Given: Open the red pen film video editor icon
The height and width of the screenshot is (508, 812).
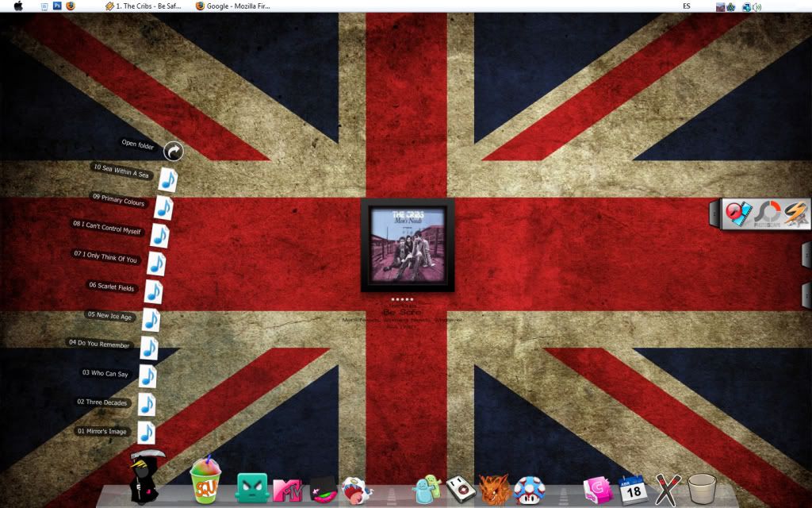Looking at the screenshot, I should [x=738, y=213].
